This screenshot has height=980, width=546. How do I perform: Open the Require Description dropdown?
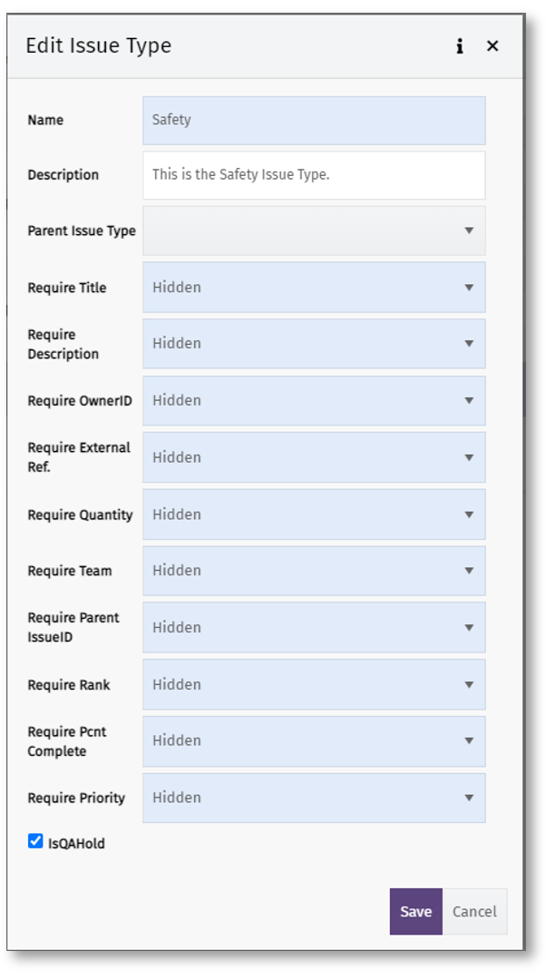(313, 344)
